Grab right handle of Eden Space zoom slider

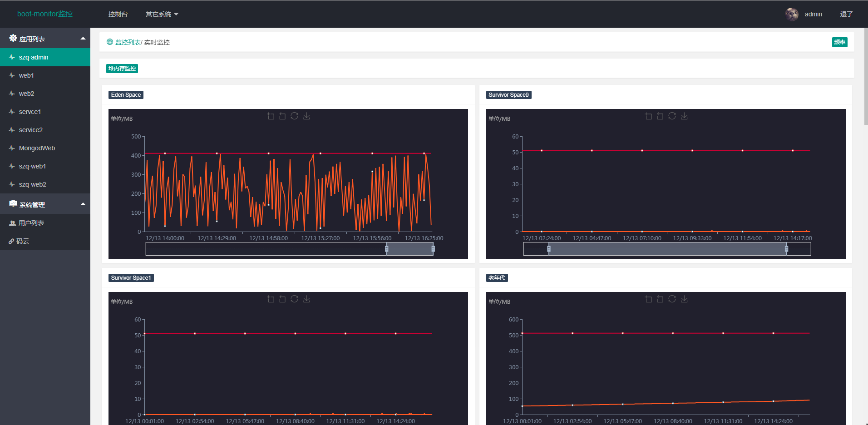click(433, 249)
